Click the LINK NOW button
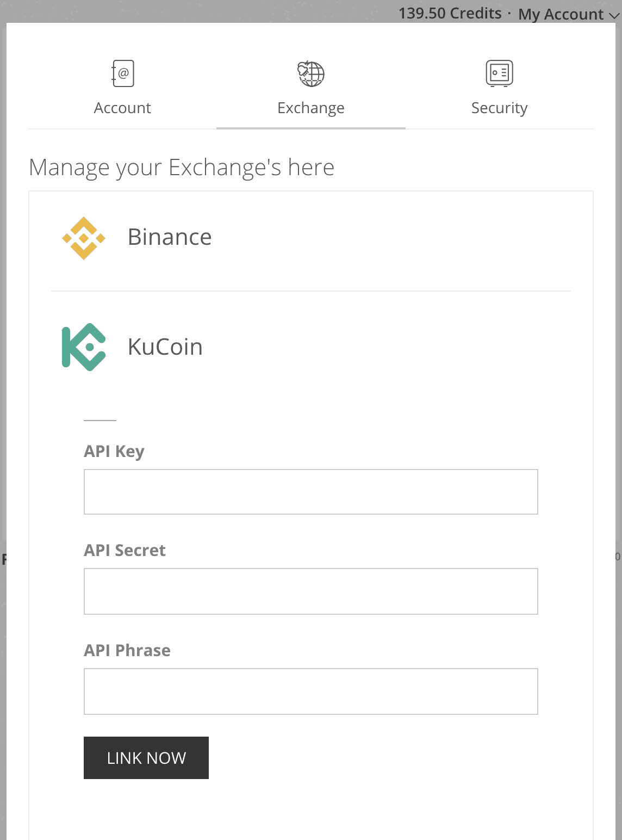 pos(146,758)
